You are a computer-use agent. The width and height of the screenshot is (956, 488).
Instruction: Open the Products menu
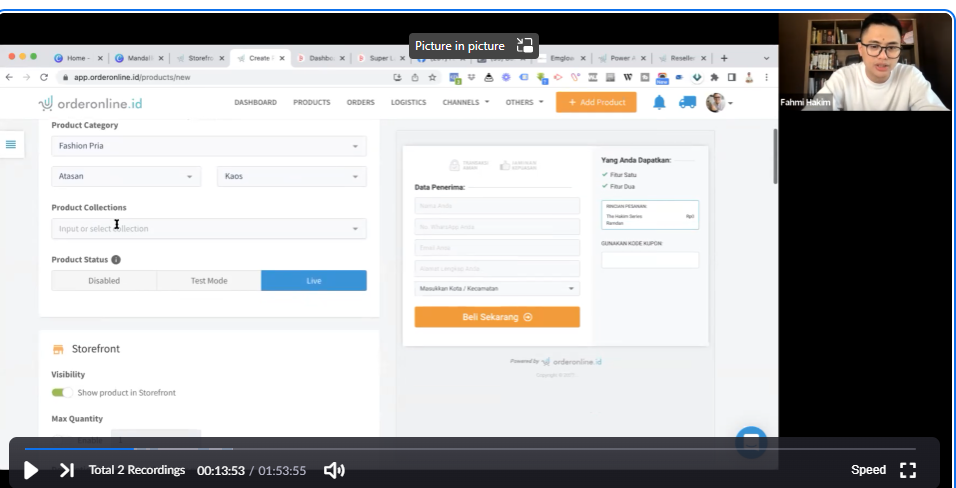pos(311,102)
